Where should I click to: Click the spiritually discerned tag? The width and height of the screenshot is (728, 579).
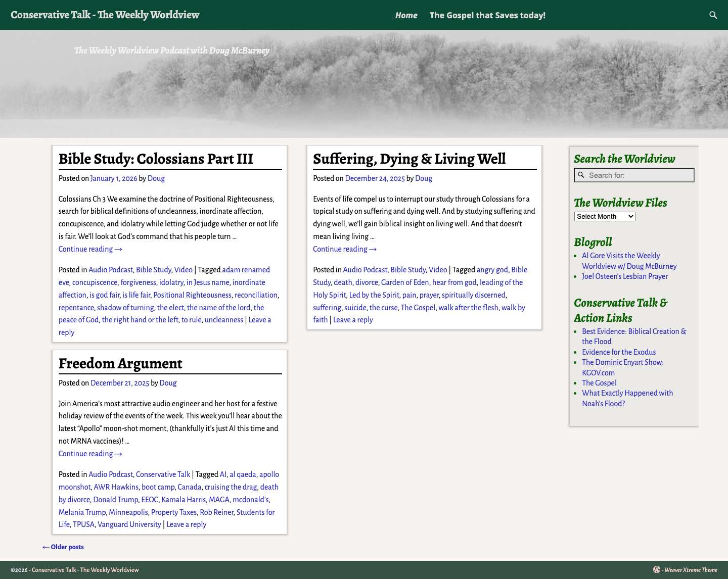474,295
